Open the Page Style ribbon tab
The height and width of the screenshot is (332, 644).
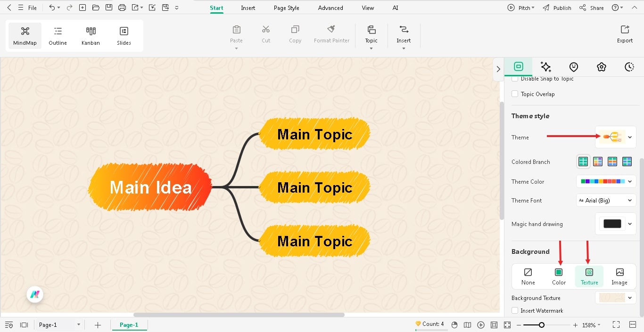click(287, 8)
